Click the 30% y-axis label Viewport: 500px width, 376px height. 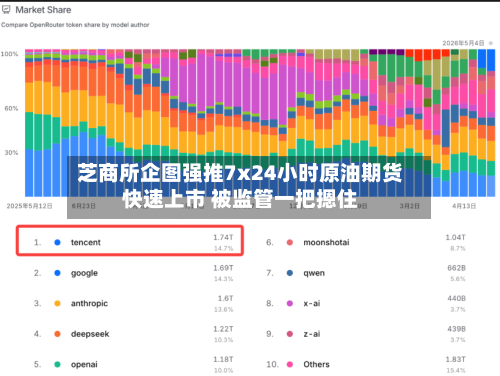(x=11, y=153)
